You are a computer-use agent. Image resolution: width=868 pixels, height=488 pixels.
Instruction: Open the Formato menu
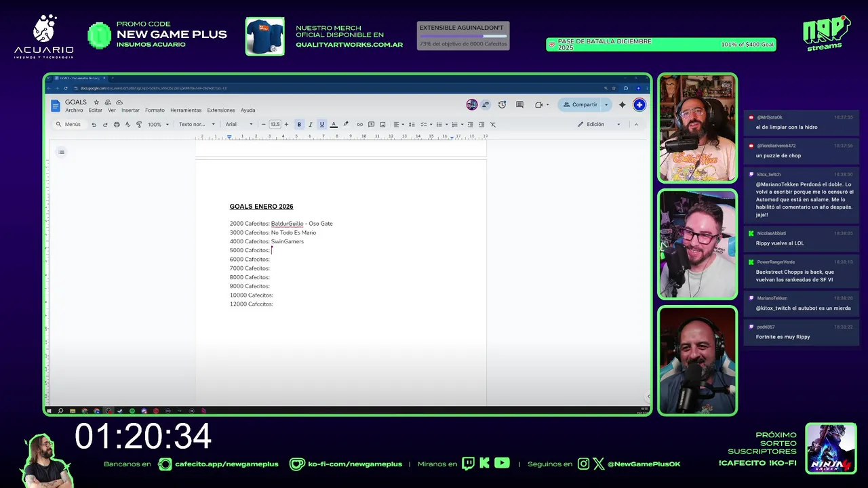[155, 110]
